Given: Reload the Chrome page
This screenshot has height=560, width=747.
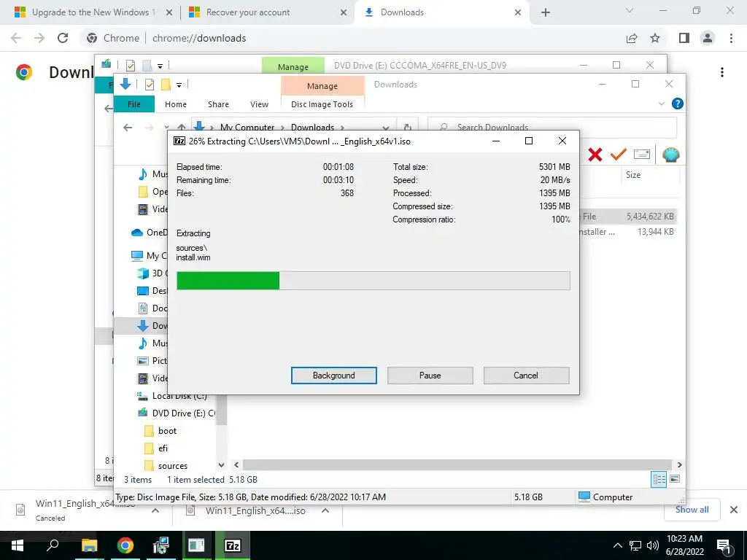Looking at the screenshot, I should (x=63, y=38).
